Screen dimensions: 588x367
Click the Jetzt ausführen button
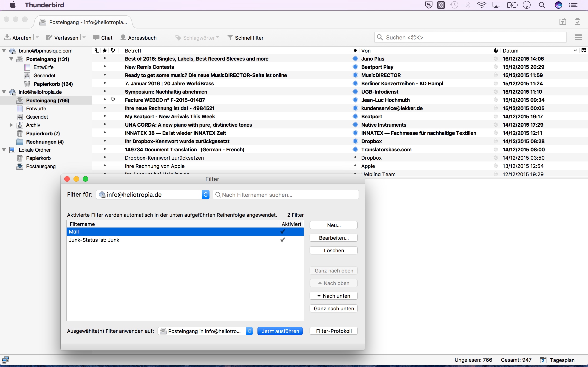[280, 331]
